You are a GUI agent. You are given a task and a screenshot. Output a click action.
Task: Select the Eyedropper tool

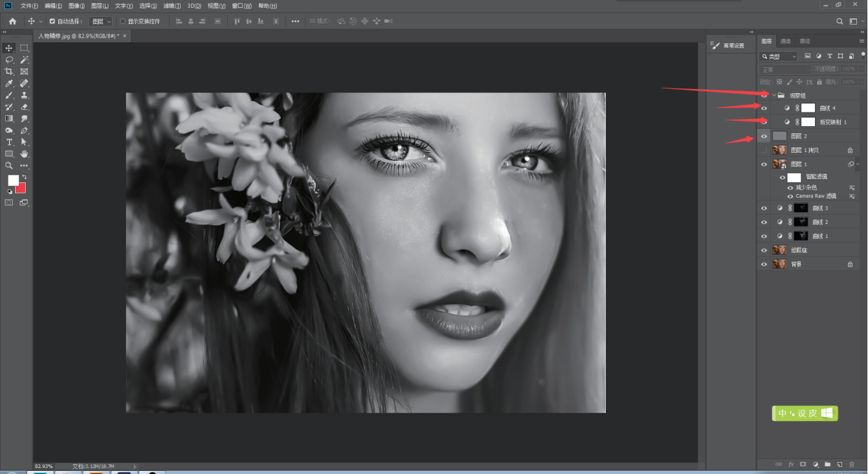coord(9,83)
